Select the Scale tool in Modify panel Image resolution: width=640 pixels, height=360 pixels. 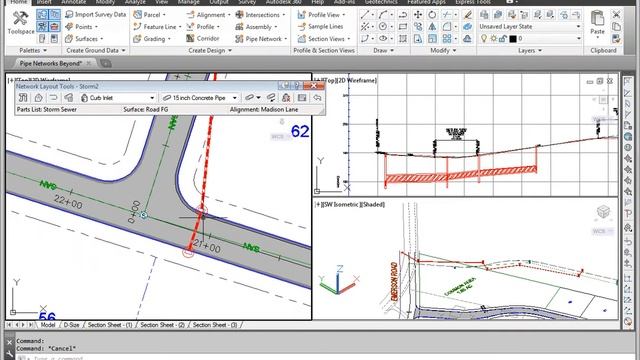click(432, 39)
